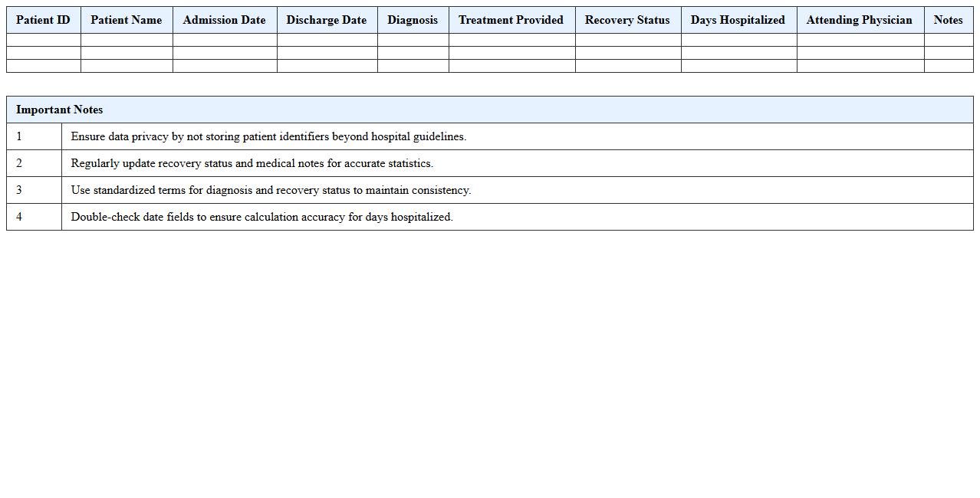Image resolution: width=980 pixels, height=498 pixels.
Task: Click the last empty Attending Physician cell
Action: [860, 66]
